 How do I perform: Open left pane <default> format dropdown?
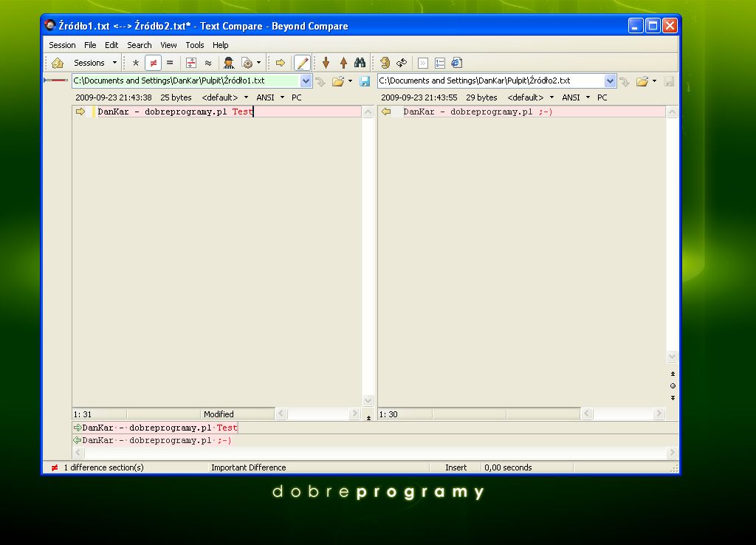(225, 97)
